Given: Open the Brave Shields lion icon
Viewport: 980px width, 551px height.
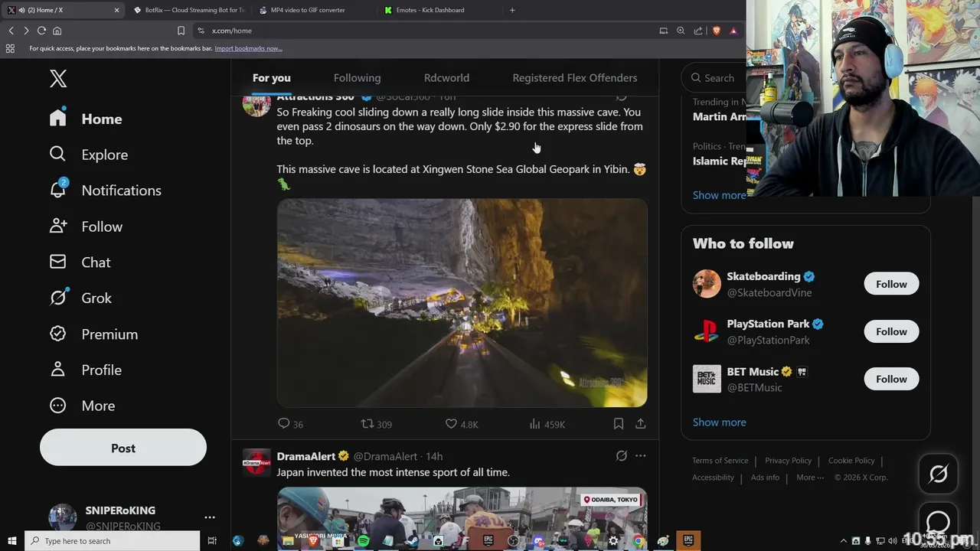Looking at the screenshot, I should click(717, 31).
